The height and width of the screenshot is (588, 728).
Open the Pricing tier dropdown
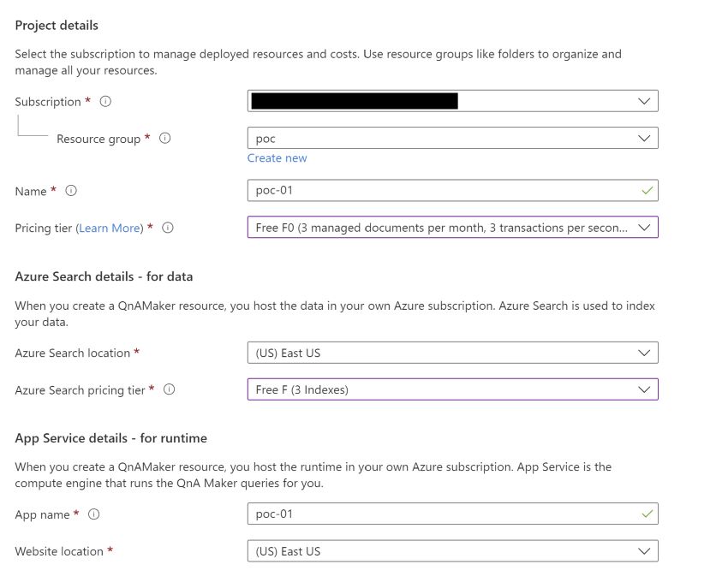click(x=646, y=228)
